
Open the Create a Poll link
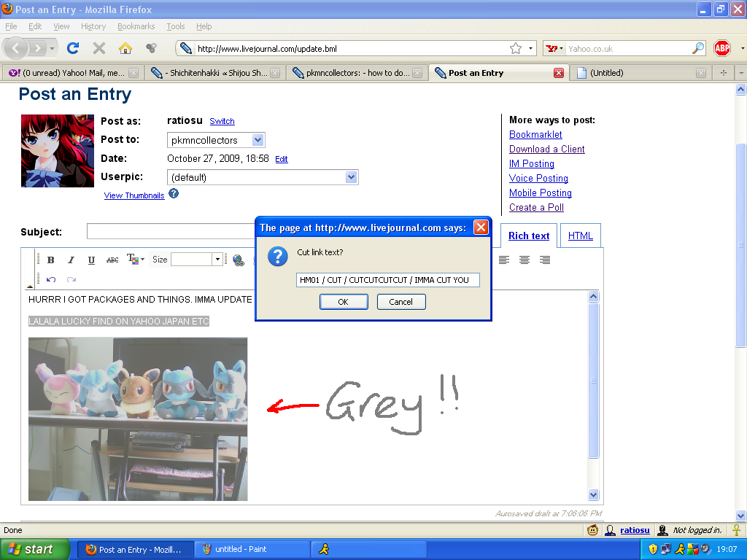(x=536, y=208)
